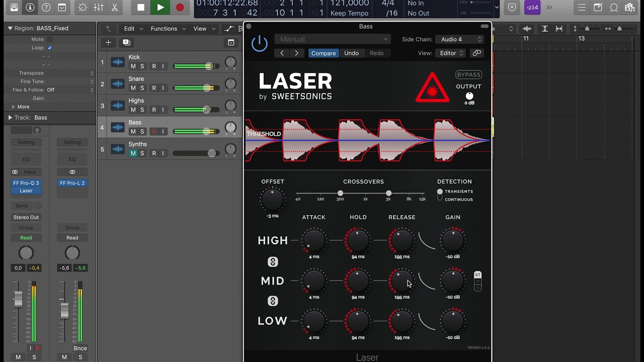Image resolution: width=644 pixels, height=362 pixels.
Task: Click the Kick track waveform icon
Action: (x=118, y=62)
